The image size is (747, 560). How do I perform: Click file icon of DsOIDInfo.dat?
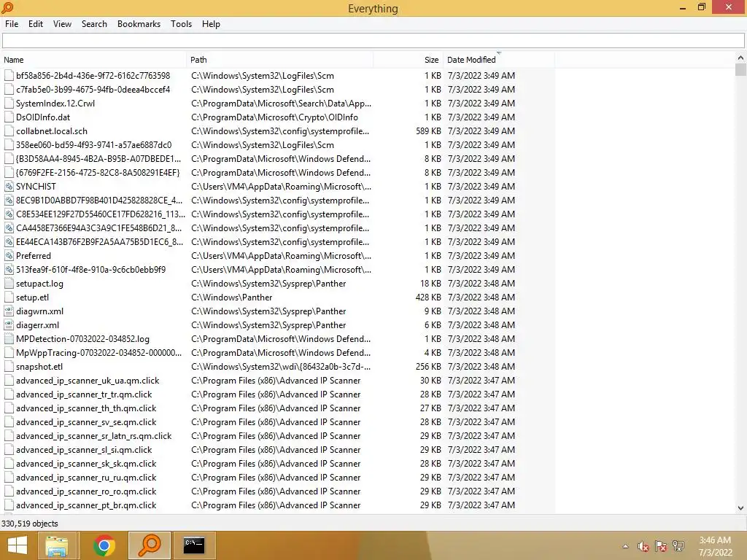pyautogui.click(x=9, y=117)
